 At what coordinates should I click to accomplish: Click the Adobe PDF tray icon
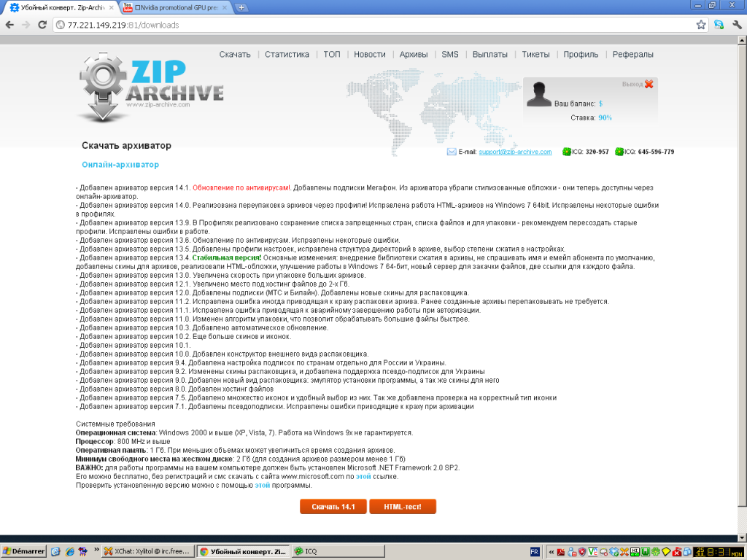click(561, 552)
